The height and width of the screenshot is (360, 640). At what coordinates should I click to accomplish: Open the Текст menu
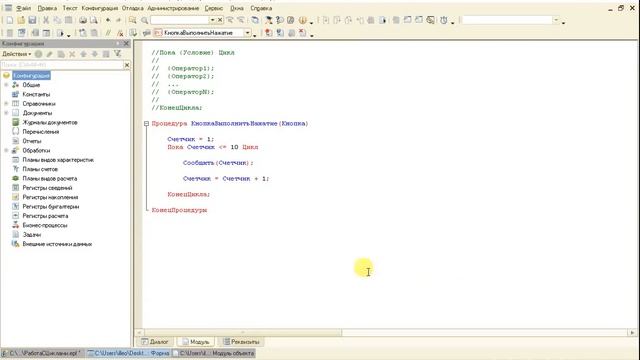[70, 8]
